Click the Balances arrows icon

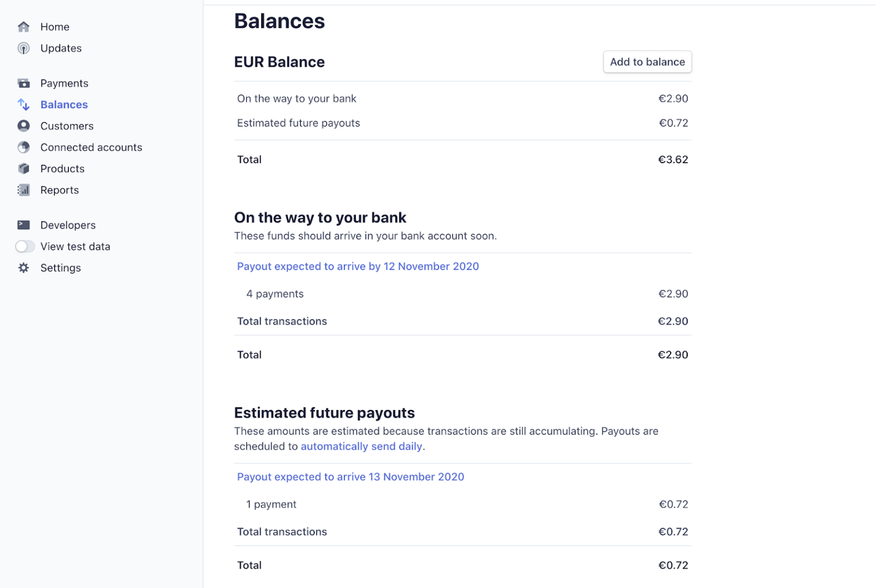click(23, 104)
